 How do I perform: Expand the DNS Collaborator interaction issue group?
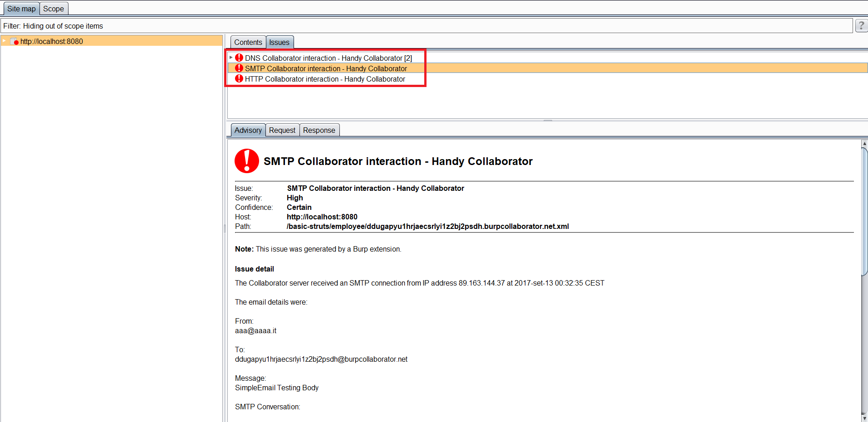pyautogui.click(x=231, y=58)
